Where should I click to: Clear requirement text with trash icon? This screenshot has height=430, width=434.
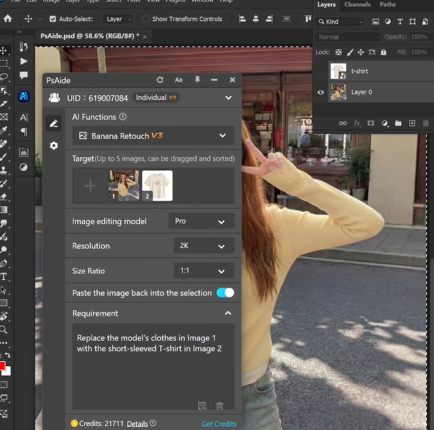pyautogui.click(x=219, y=406)
